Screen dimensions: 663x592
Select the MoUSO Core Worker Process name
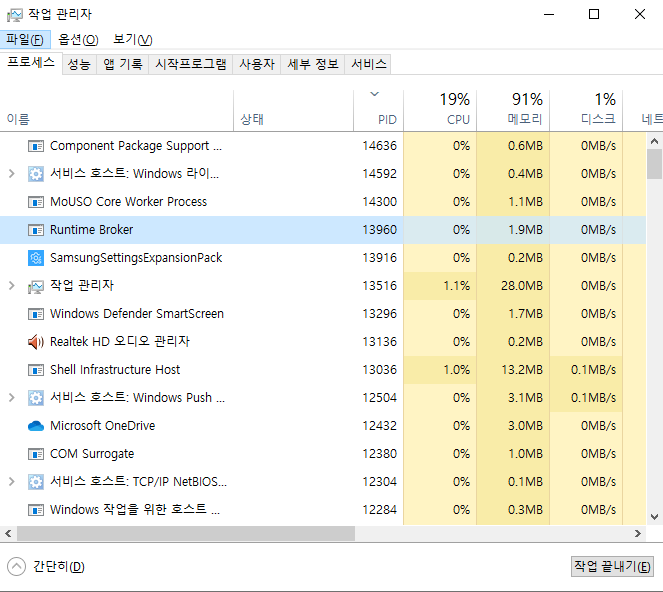pyautogui.click(x=129, y=202)
